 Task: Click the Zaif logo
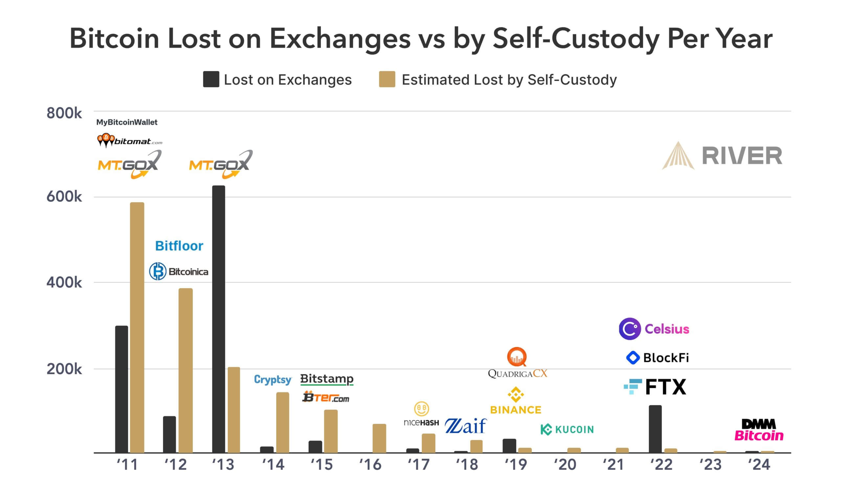466,426
